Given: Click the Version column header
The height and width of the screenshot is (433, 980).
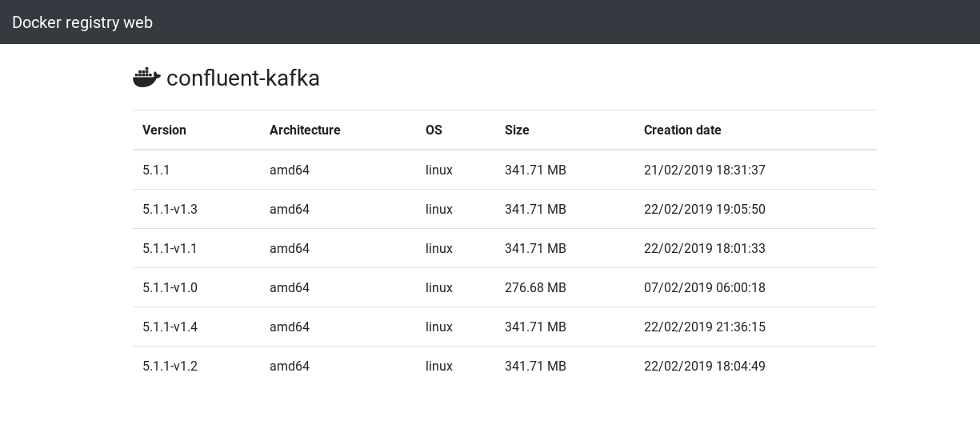Looking at the screenshot, I should (x=164, y=130).
